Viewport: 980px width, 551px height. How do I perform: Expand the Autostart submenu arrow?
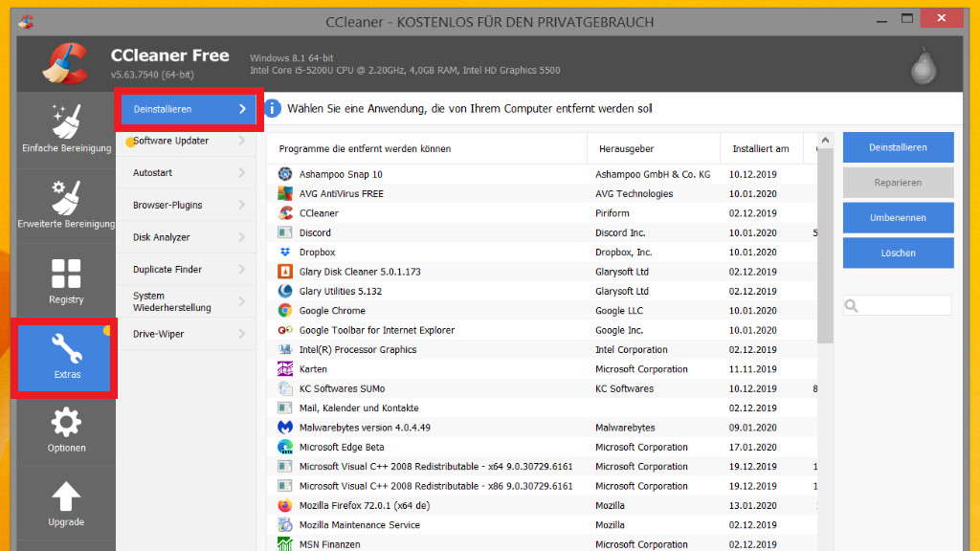[x=241, y=173]
